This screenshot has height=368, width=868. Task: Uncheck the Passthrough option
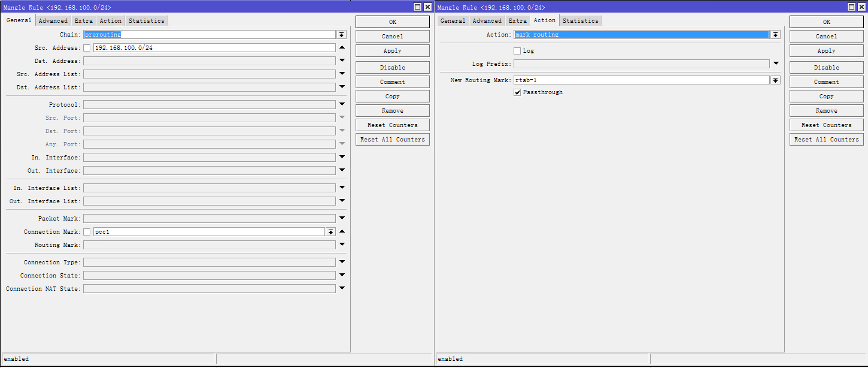pyautogui.click(x=517, y=93)
